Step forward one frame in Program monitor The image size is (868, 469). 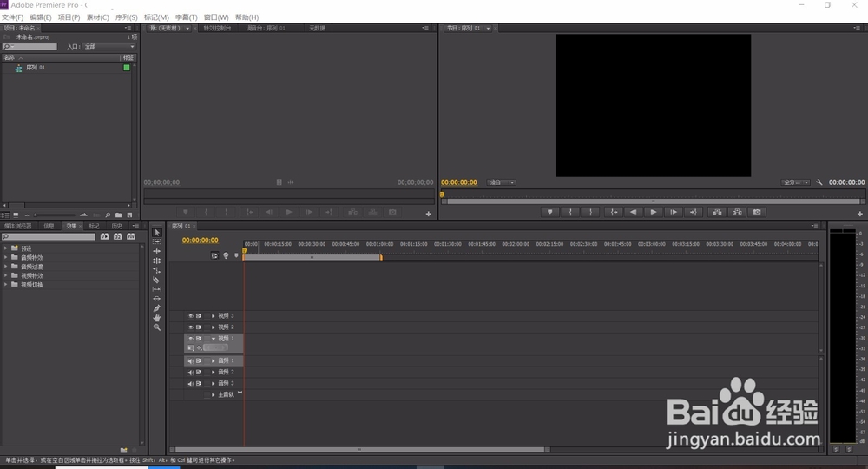[674, 212]
